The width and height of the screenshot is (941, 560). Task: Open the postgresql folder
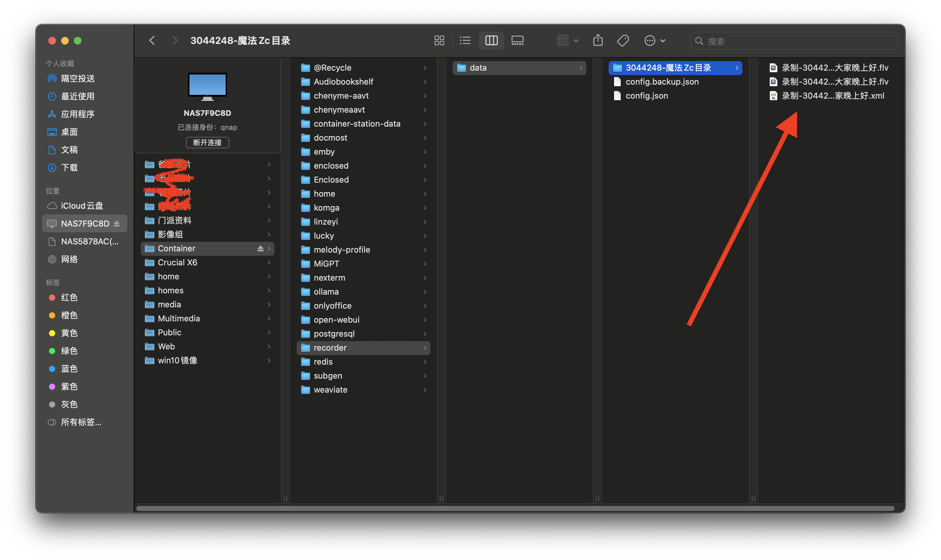[x=363, y=333]
